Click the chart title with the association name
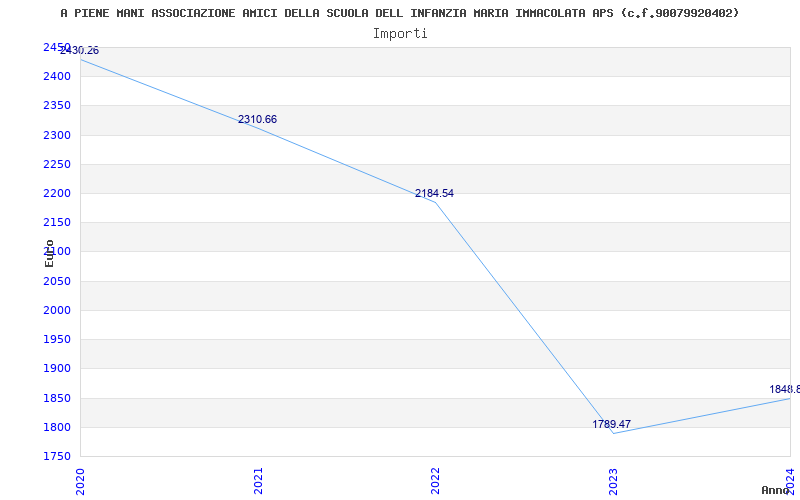 point(399,13)
